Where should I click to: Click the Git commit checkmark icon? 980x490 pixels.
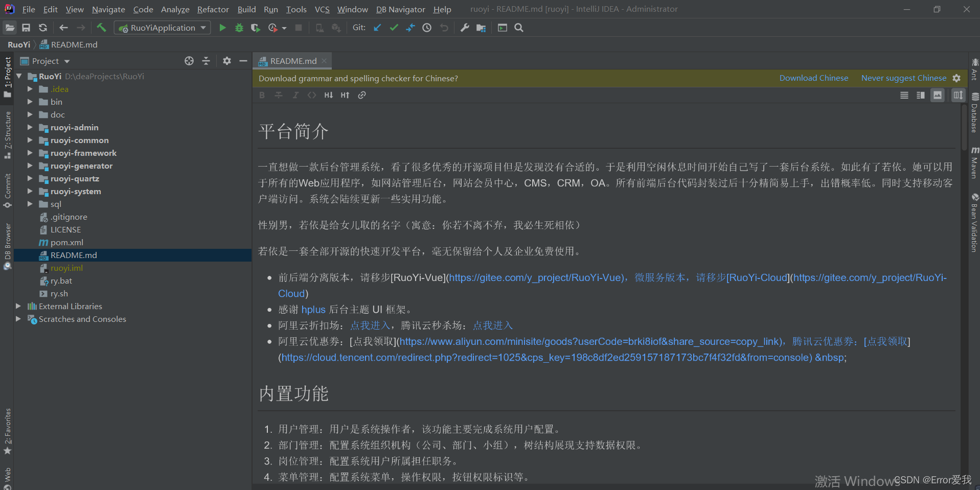394,28
